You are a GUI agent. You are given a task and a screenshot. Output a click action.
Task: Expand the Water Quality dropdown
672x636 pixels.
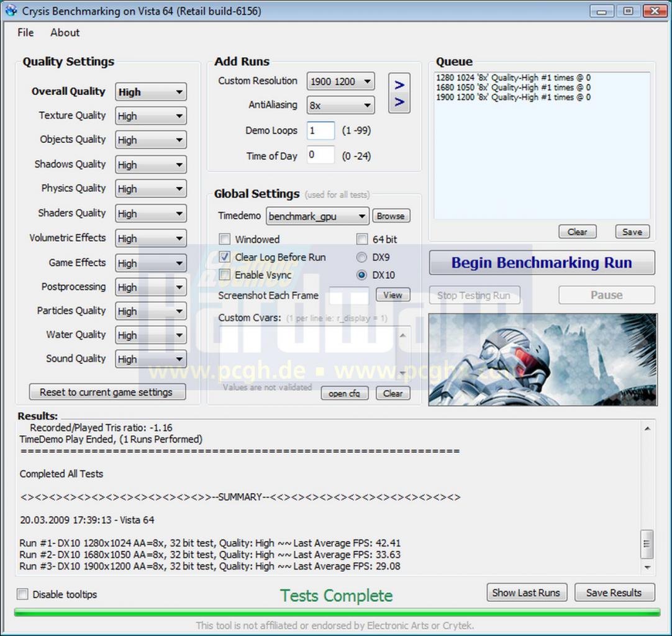[x=150, y=335]
